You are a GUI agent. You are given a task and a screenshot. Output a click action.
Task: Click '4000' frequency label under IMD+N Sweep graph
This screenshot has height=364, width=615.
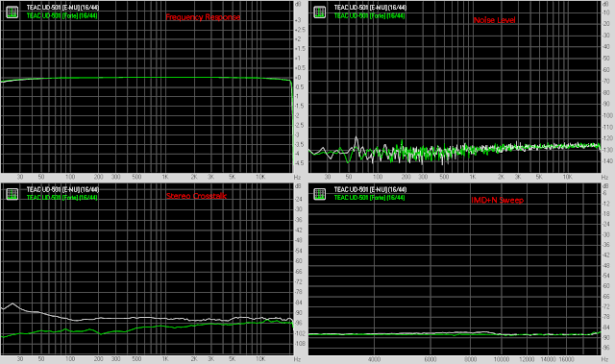tap(374, 359)
